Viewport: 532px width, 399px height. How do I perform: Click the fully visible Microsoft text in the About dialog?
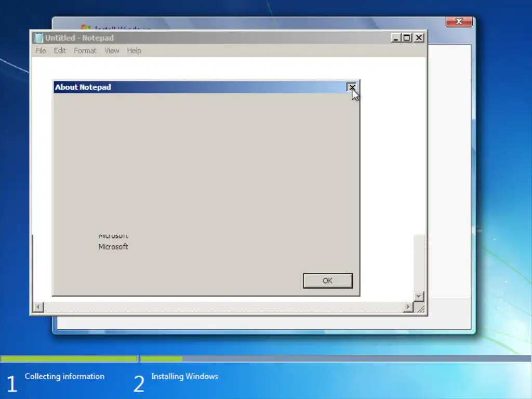(113, 247)
